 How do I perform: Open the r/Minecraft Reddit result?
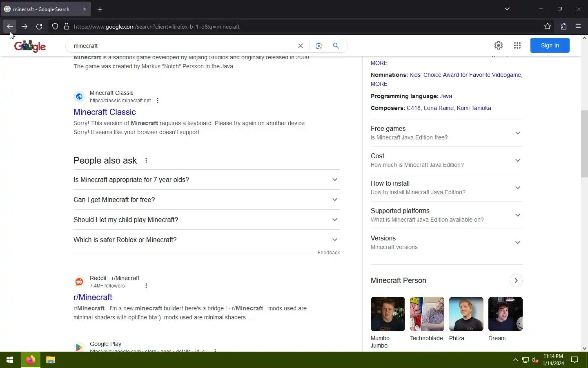click(93, 297)
